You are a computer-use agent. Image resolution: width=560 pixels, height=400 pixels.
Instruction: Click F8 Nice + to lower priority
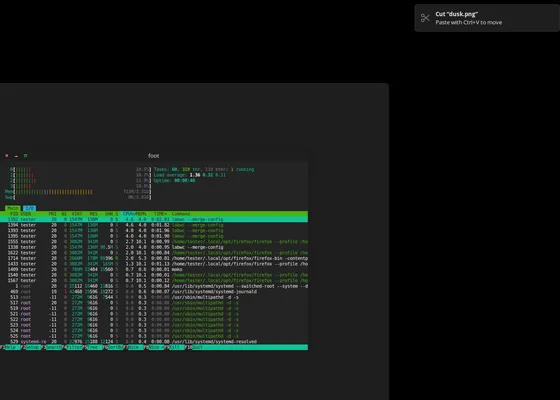pyautogui.click(x=155, y=347)
